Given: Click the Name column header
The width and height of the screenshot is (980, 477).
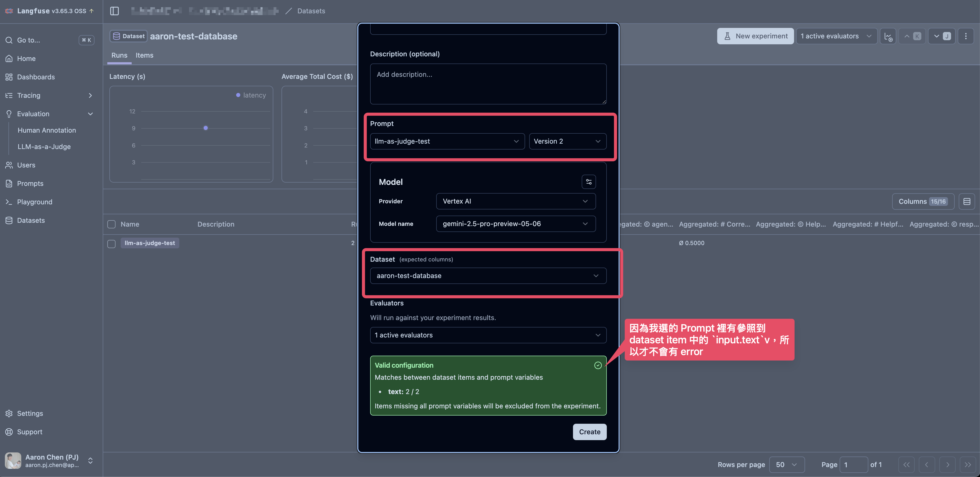Looking at the screenshot, I should point(130,224).
